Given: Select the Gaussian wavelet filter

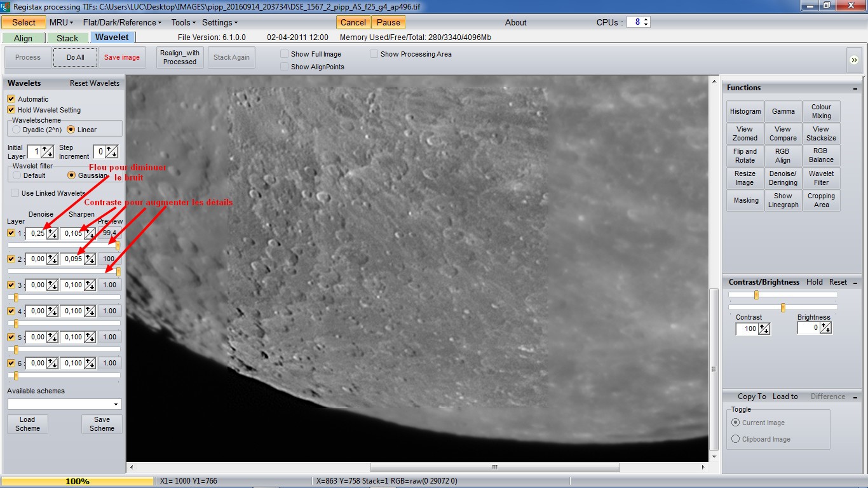Looking at the screenshot, I should (72, 175).
